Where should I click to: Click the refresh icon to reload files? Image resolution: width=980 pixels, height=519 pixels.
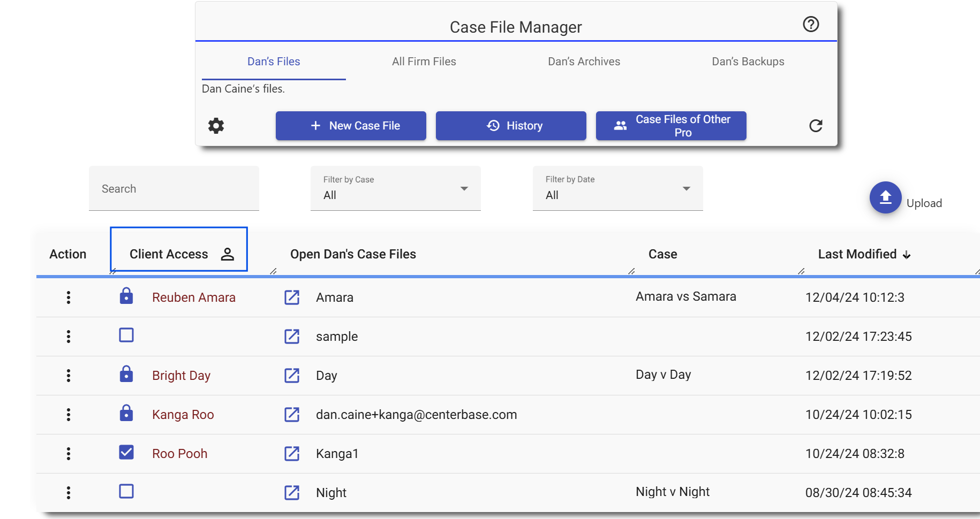(815, 126)
